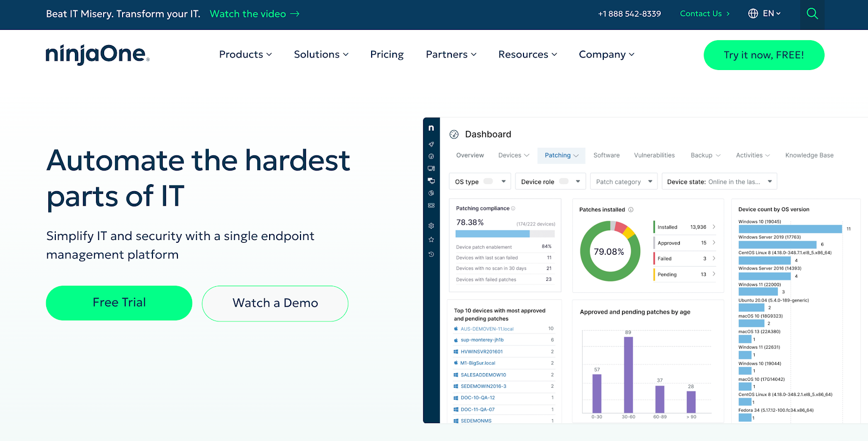Viewport: 868px width, 441px height.
Task: Expand the Company menu
Action: [607, 54]
